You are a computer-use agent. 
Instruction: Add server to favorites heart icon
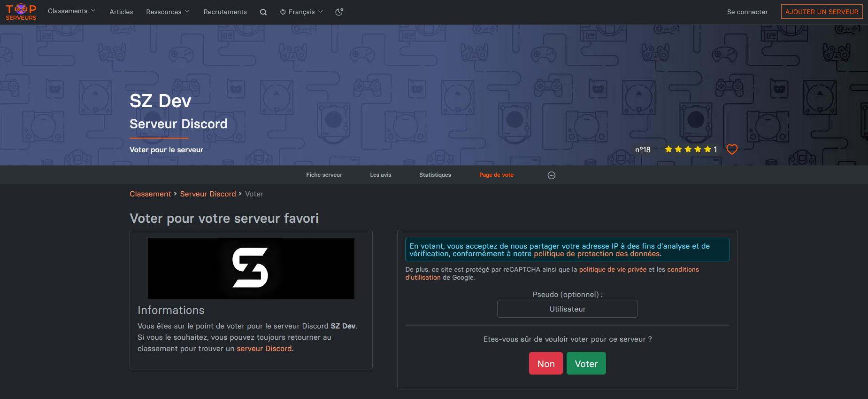[732, 149]
